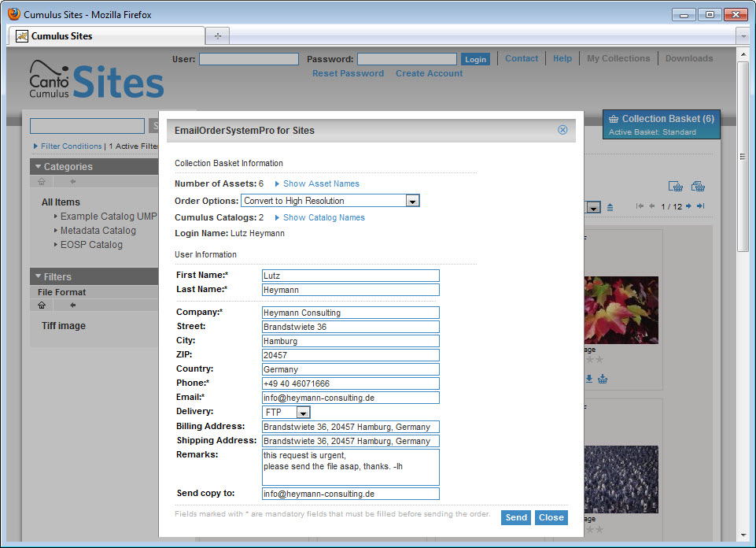Click the Login button

click(475, 59)
